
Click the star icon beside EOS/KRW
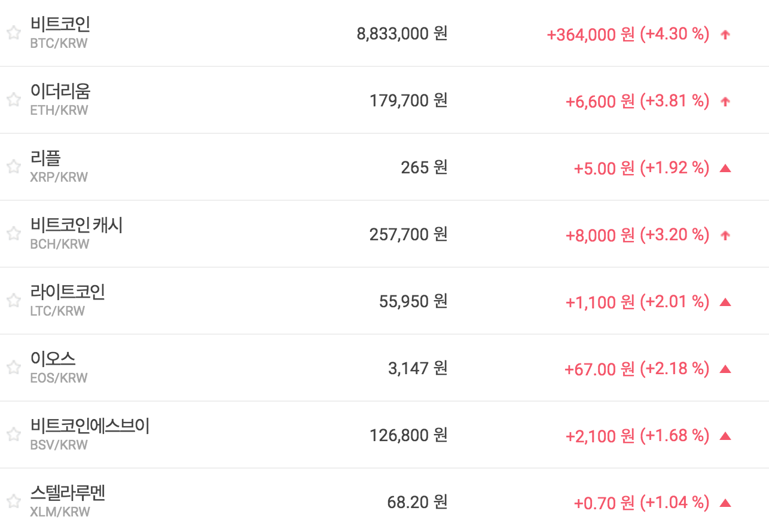14,368
